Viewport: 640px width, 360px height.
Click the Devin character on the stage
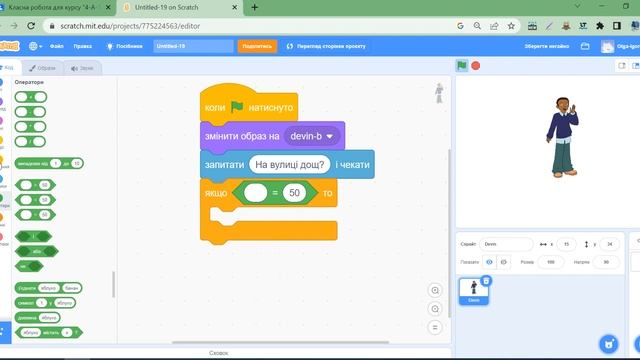[x=562, y=137]
